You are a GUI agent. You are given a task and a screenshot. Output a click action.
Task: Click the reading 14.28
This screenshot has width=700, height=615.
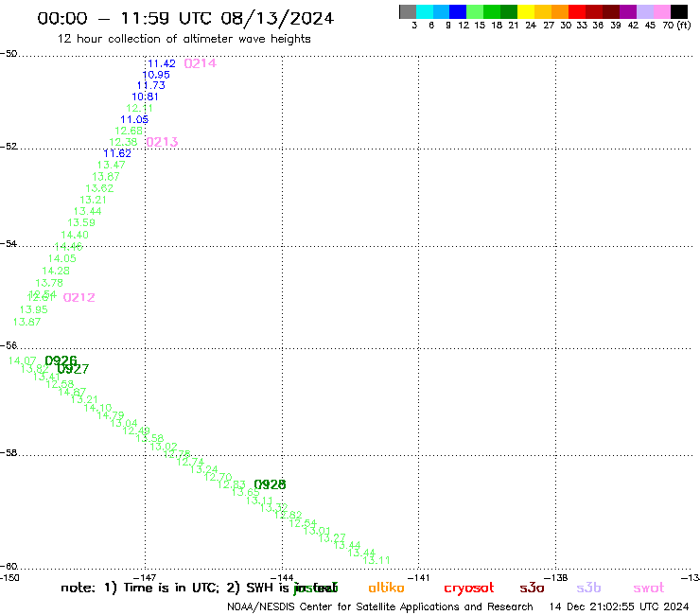pos(56,271)
